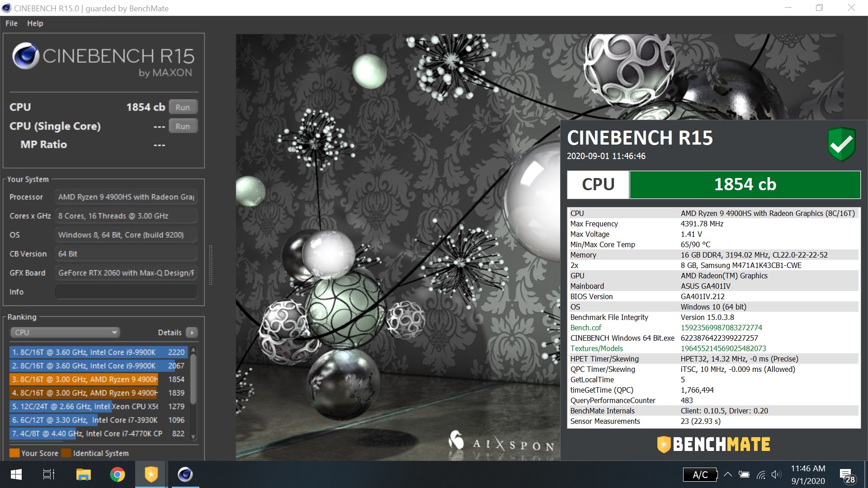Image resolution: width=868 pixels, height=488 pixels.
Task: Click the Cinebench R15 logo sphere
Action: tap(25, 56)
